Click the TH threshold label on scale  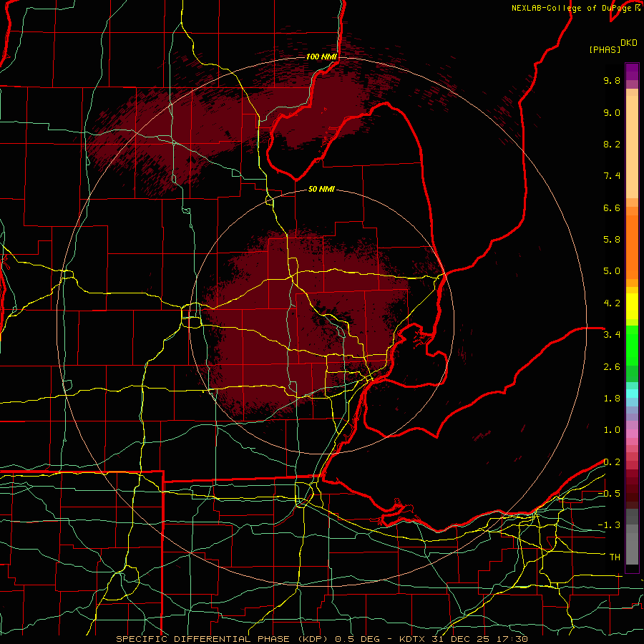(615, 557)
